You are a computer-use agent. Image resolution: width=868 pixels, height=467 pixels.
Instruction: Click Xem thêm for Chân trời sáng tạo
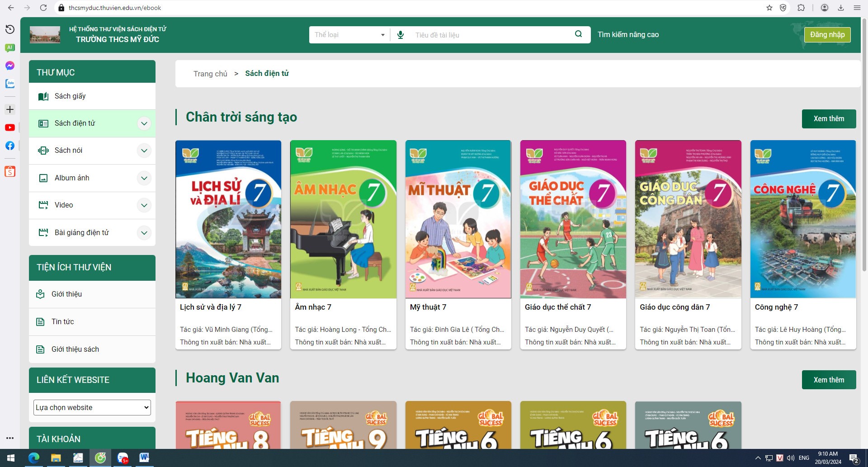tap(829, 119)
